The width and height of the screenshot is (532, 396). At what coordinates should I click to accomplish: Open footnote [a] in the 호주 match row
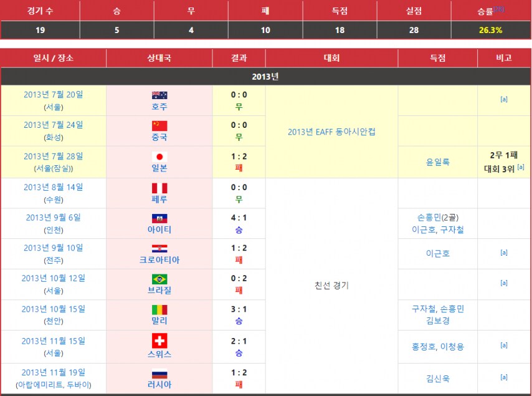point(503,99)
